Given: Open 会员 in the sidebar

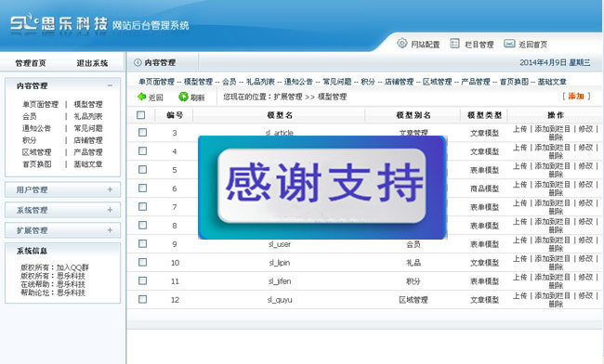Looking at the screenshot, I should (x=30, y=116).
